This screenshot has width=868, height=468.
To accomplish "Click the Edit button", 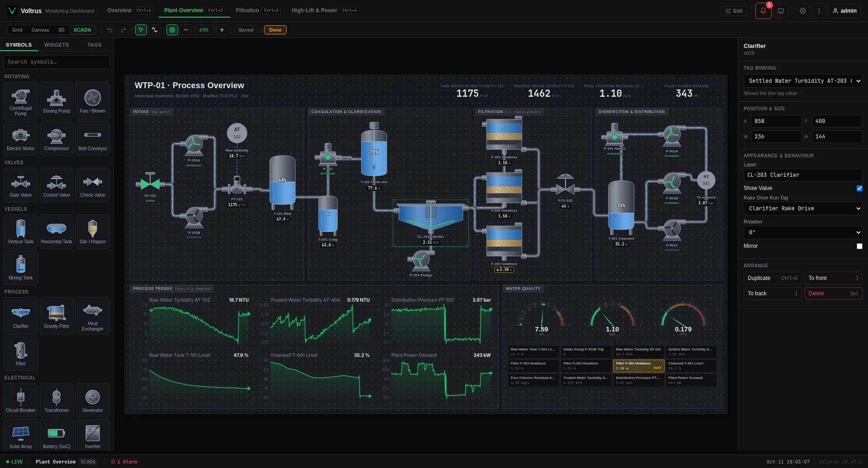I will click(x=734, y=11).
